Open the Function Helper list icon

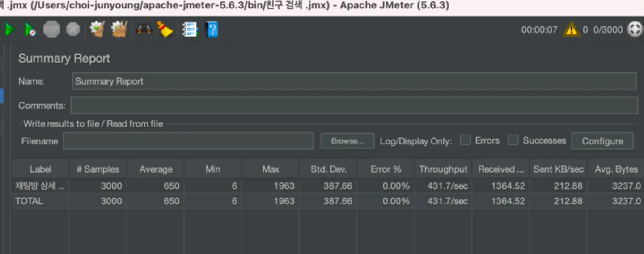[190, 30]
